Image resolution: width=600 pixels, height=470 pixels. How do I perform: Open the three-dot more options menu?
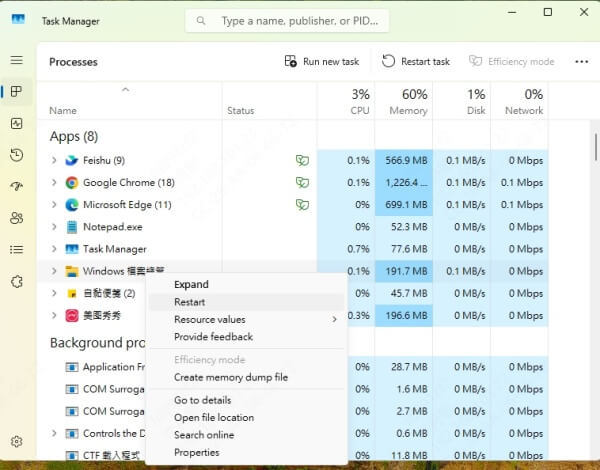[582, 62]
